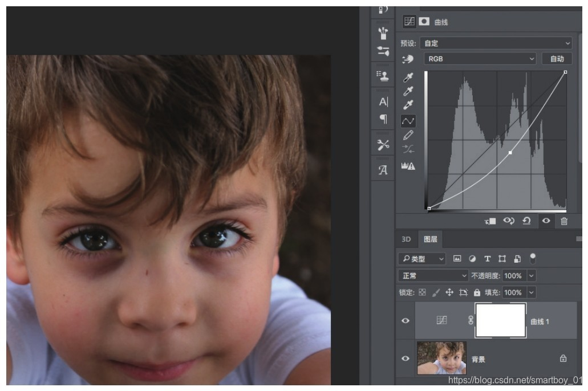Open the Paragraph panel icon
The image size is (588, 391).
[383, 119]
